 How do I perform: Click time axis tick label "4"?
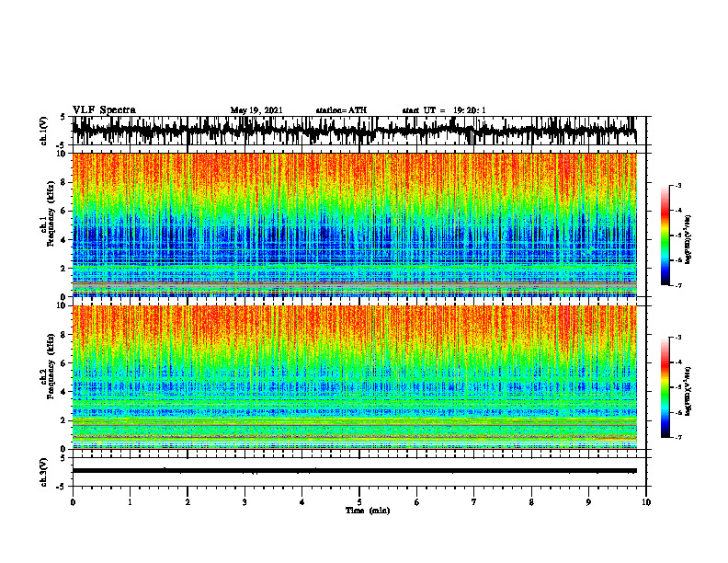pos(302,502)
